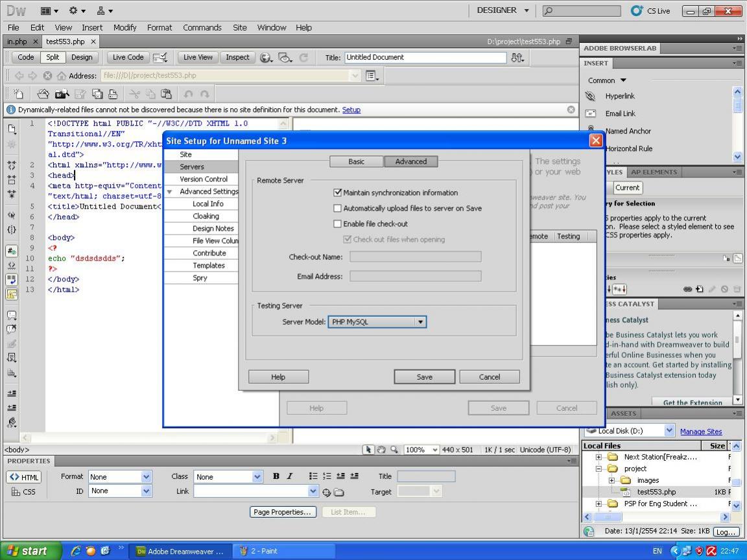The image size is (747, 560).
Task: Click Cancel in server settings dialog
Action: pyautogui.click(x=490, y=377)
